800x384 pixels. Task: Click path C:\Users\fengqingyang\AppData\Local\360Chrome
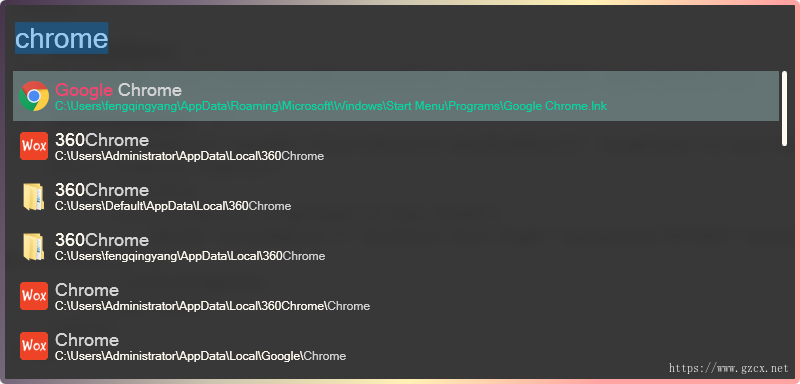coord(190,256)
